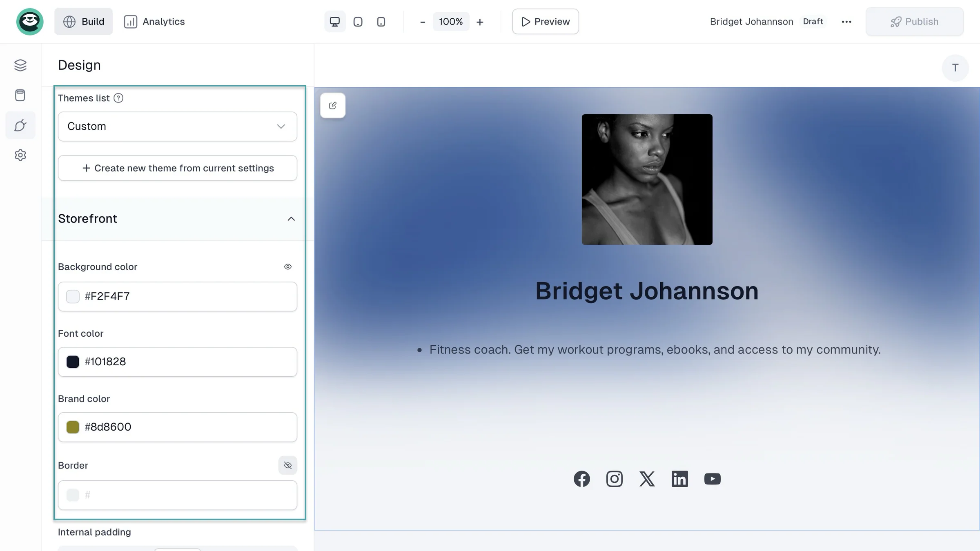Viewport: 980px width, 551px height.
Task: Open the Custom themes dropdown
Action: tap(178, 127)
